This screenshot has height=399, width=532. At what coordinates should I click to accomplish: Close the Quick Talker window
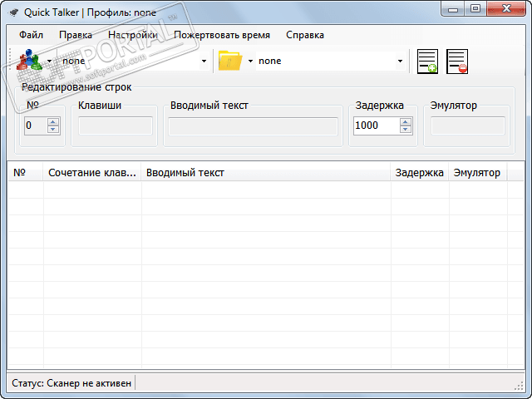(x=506, y=9)
